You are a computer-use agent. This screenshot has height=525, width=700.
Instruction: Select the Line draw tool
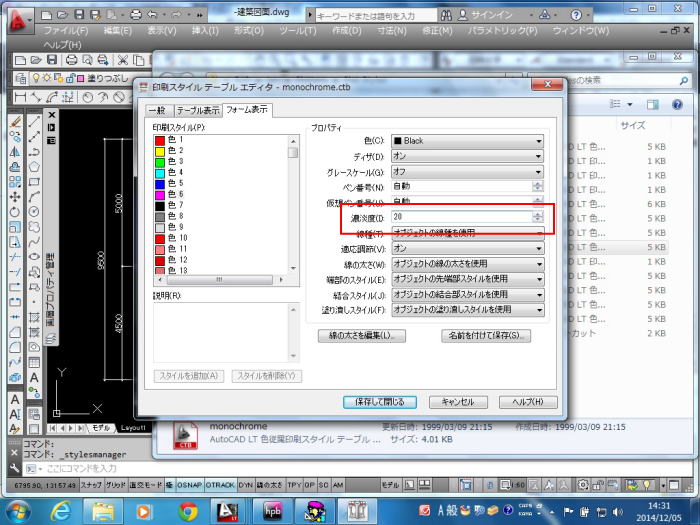tap(34, 121)
